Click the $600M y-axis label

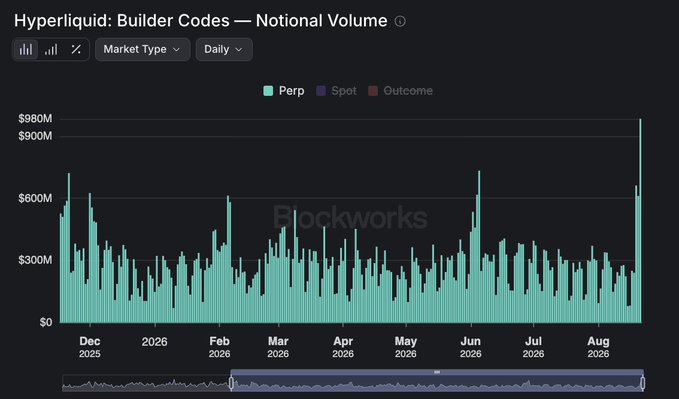point(35,198)
